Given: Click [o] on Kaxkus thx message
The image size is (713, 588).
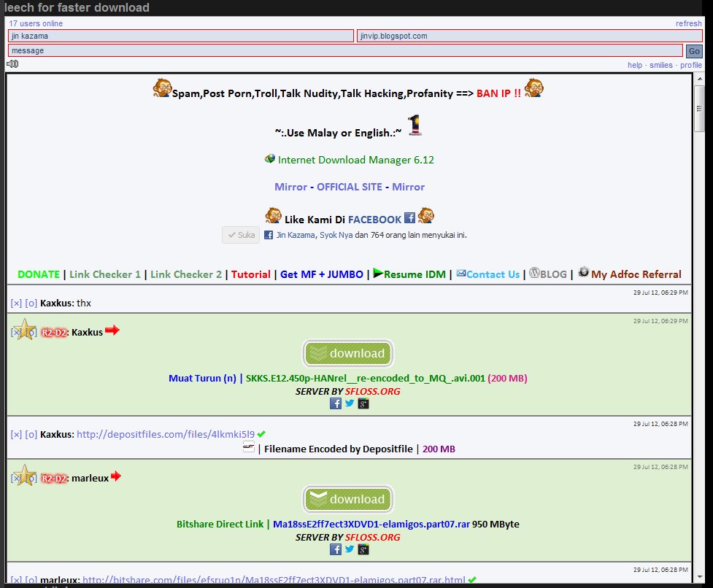Looking at the screenshot, I should click(31, 303).
